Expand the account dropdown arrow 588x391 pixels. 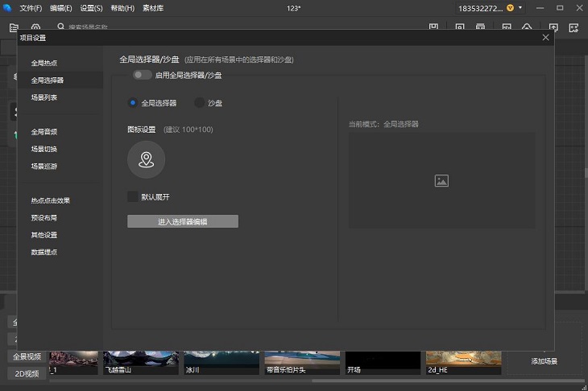coord(521,8)
